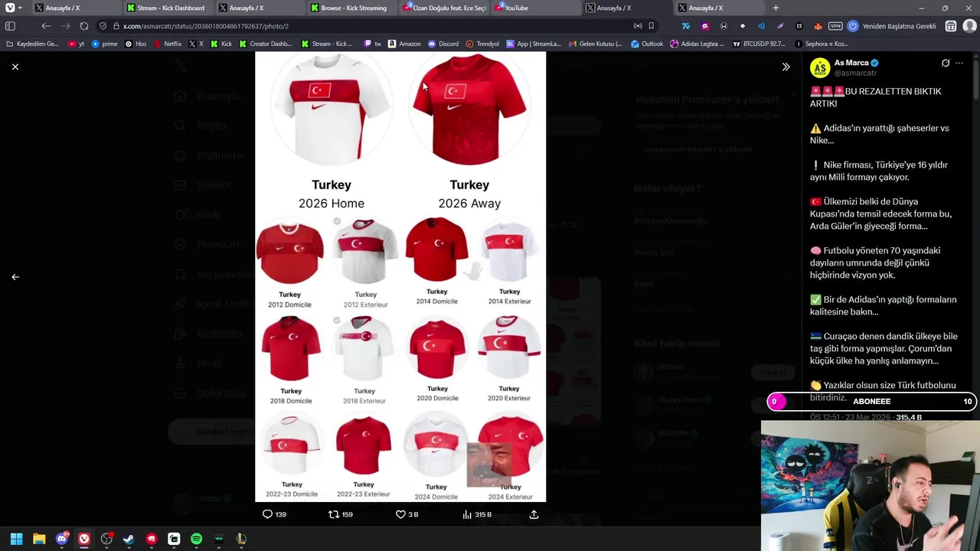
Task: Open the Trendyol bookmark
Action: 482,44
